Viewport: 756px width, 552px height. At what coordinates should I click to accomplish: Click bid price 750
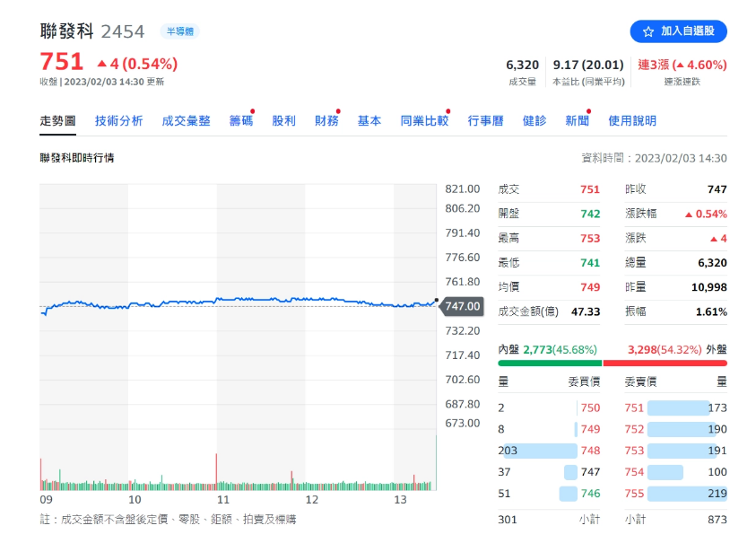(590, 407)
